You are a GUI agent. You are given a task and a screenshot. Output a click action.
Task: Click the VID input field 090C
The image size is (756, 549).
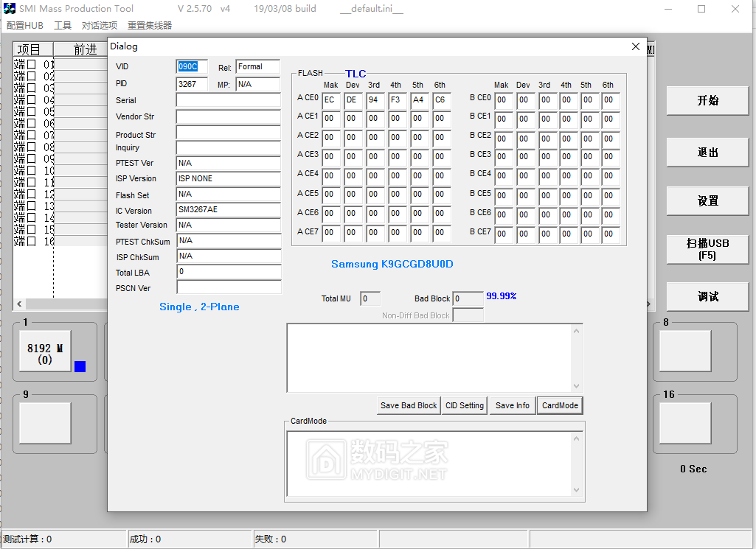click(192, 66)
